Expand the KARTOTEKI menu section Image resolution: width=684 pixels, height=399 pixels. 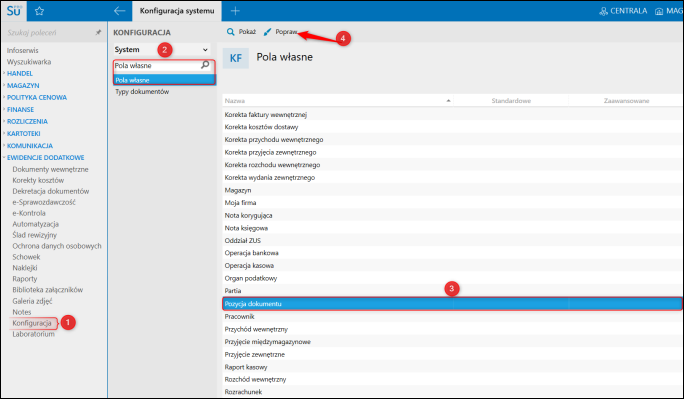(24, 133)
